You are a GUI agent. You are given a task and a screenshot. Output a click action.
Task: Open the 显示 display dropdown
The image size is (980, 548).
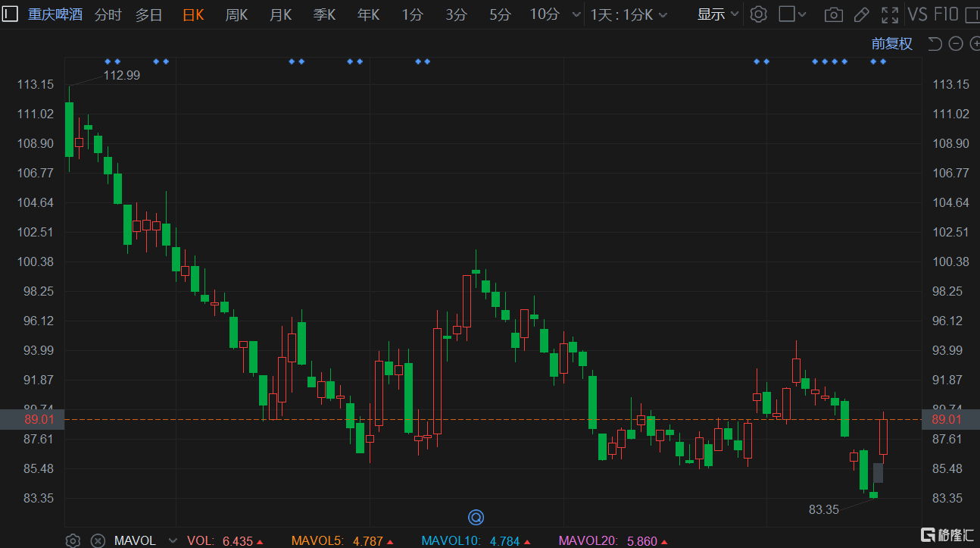[717, 14]
